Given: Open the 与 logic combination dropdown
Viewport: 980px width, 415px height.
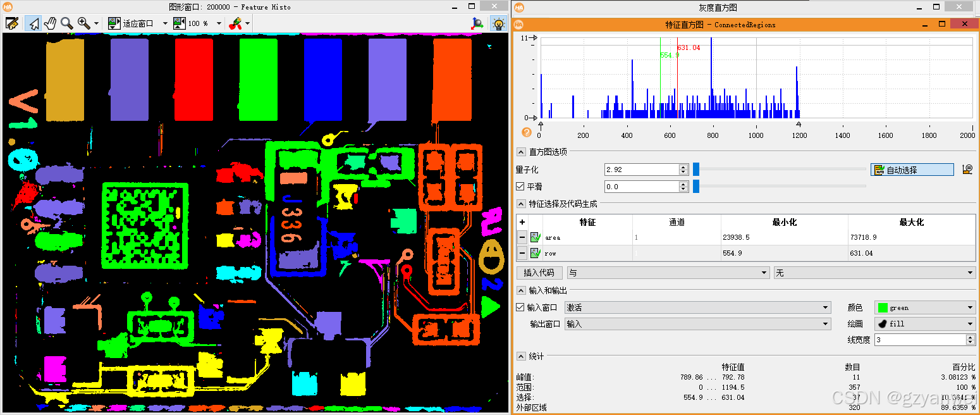Looking at the screenshot, I should coord(668,273).
